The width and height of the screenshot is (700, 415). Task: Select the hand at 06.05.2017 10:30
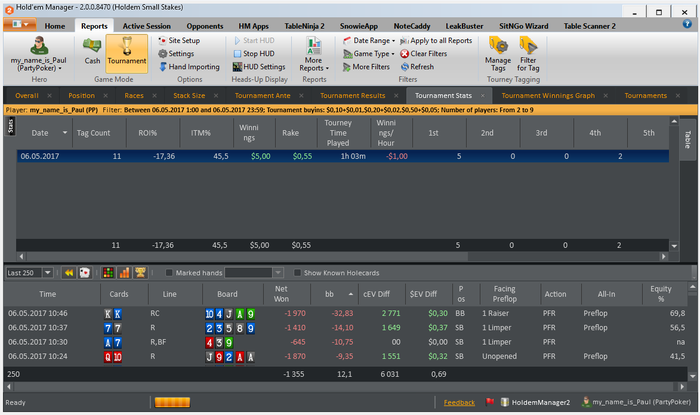pos(346,342)
